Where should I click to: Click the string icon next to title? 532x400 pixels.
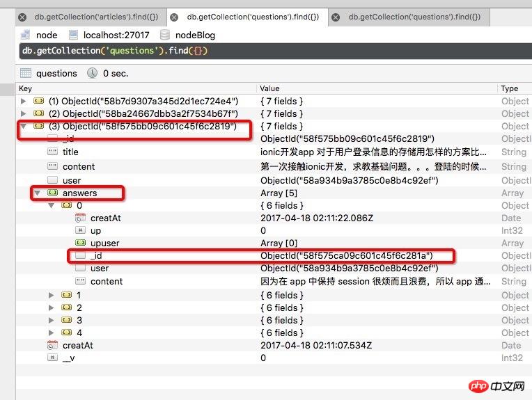(53, 152)
